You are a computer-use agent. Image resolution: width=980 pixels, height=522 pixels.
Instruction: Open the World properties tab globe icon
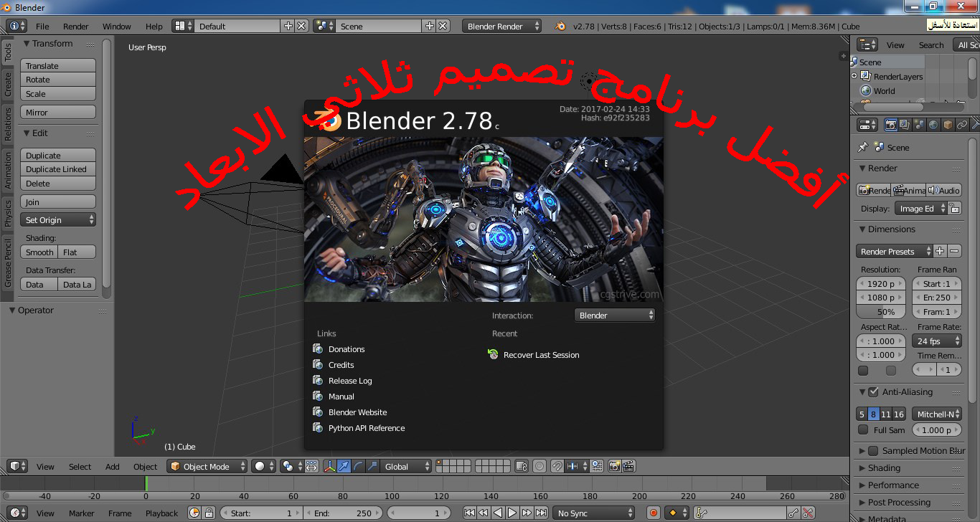(933, 125)
